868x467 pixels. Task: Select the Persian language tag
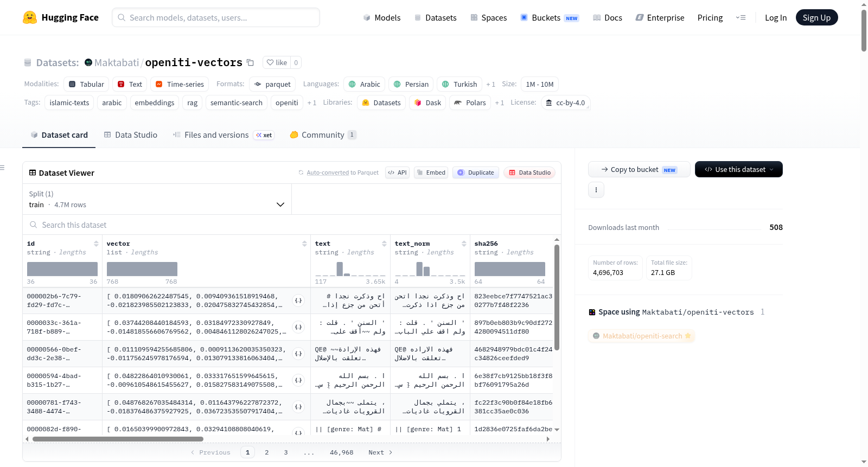click(411, 85)
